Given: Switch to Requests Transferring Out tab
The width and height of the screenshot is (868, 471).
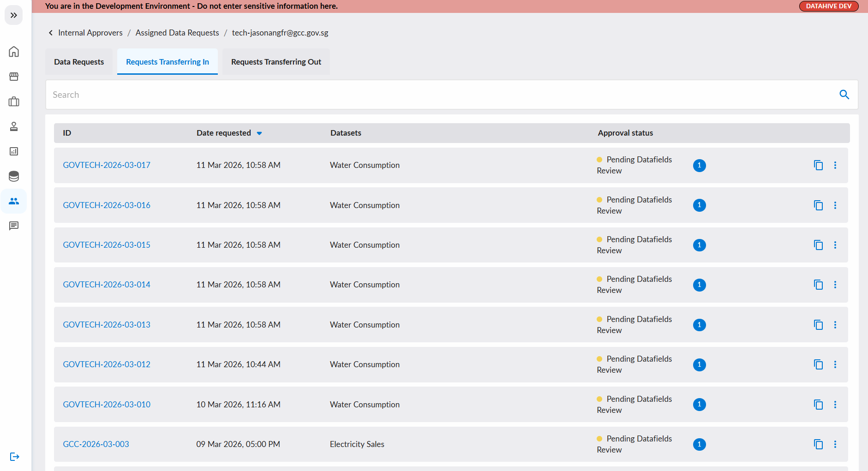Looking at the screenshot, I should 276,62.
